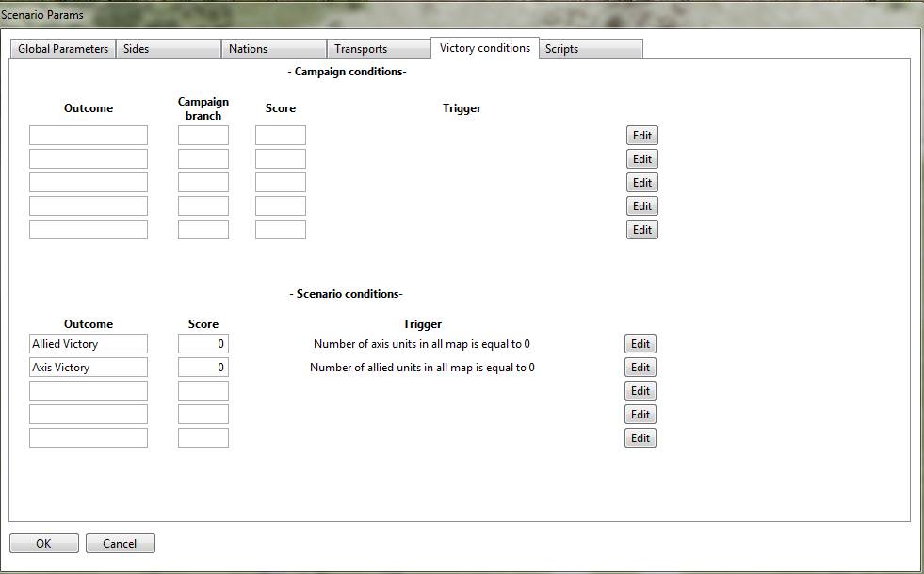Edit the last campaign condition trigger
Viewport: 924px width, 574px height.
click(642, 230)
